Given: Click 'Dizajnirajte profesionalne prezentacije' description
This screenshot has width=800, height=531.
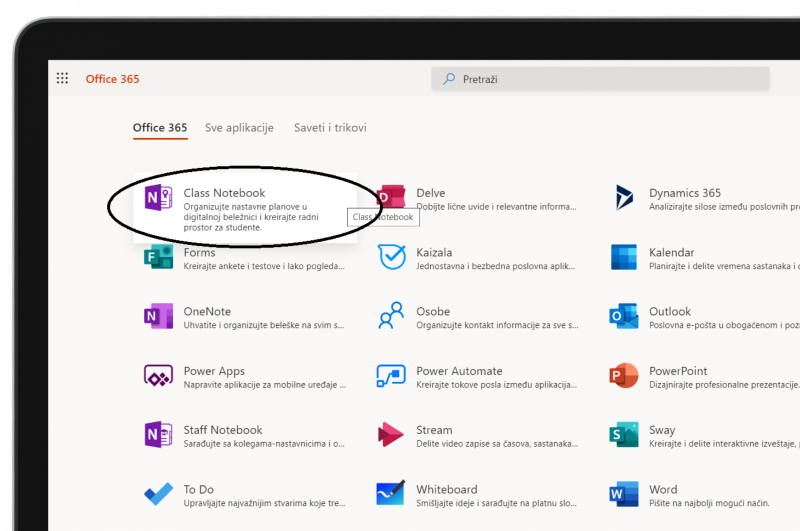Looking at the screenshot, I should click(724, 385).
